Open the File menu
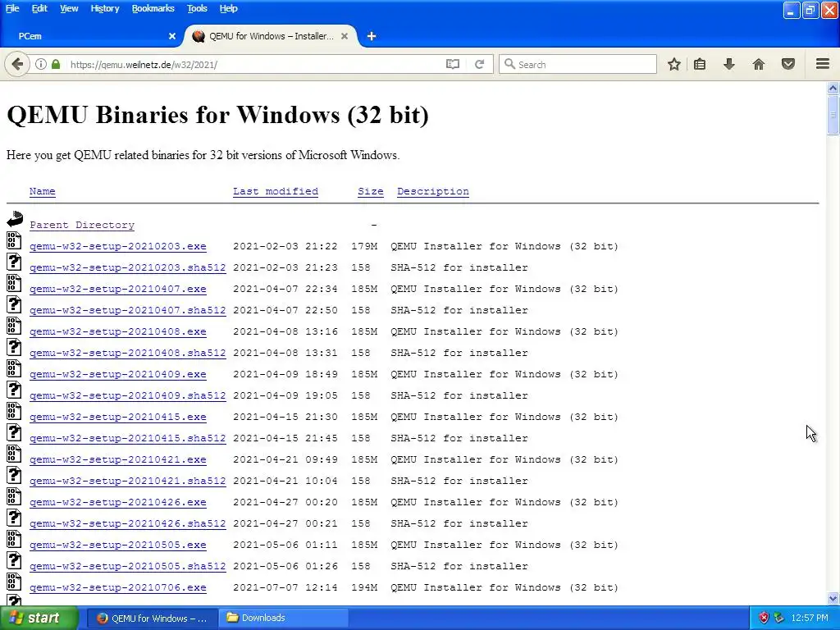840x630 pixels. pyautogui.click(x=12, y=8)
